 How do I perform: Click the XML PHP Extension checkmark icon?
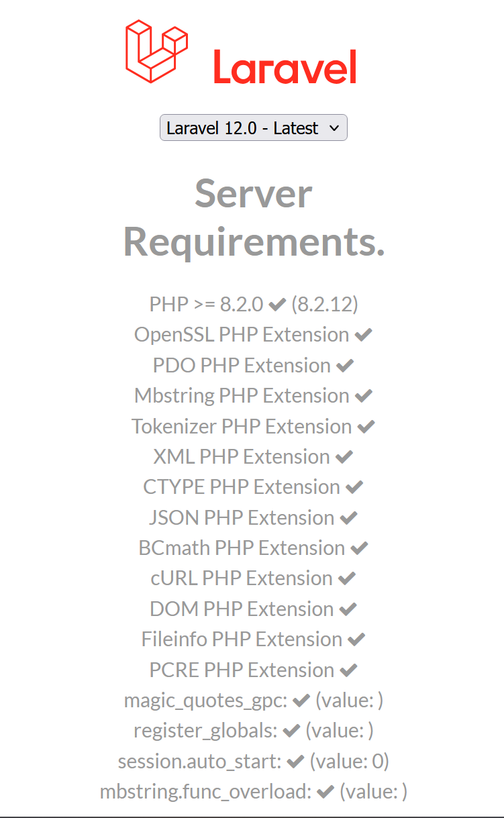[x=344, y=457]
